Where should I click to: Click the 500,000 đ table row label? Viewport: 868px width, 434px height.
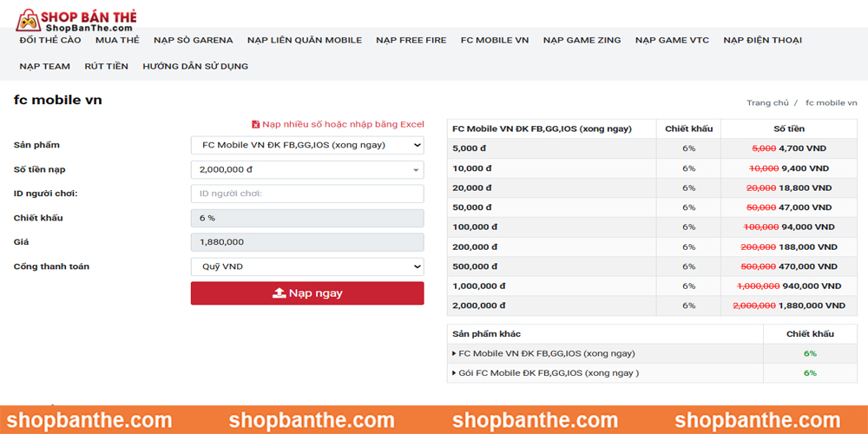tap(475, 266)
